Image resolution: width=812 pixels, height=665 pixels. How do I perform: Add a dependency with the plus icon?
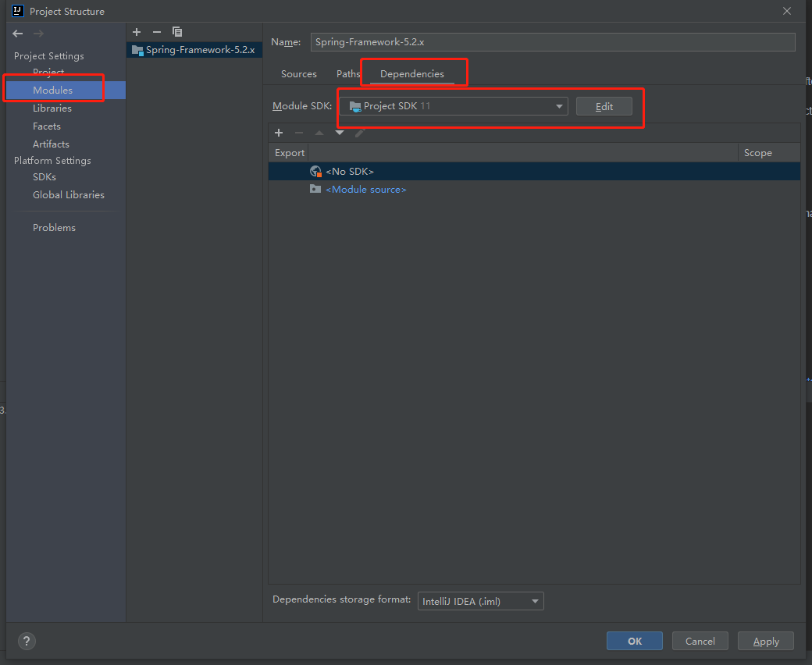[x=279, y=133]
